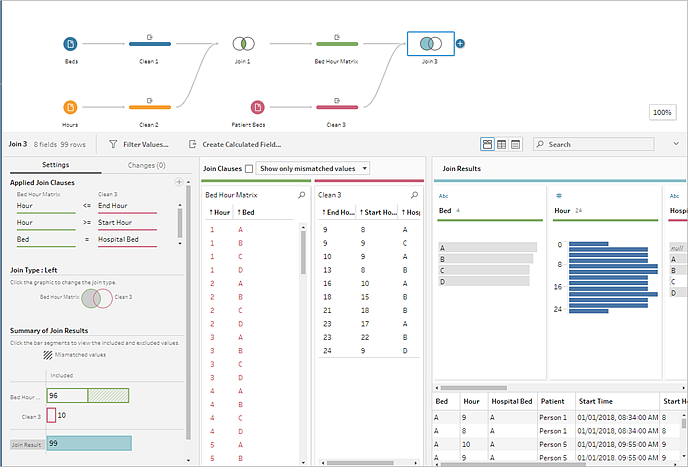Click the Clean 3 excluded bar
This screenshot has height=467, width=688.
coord(51,415)
